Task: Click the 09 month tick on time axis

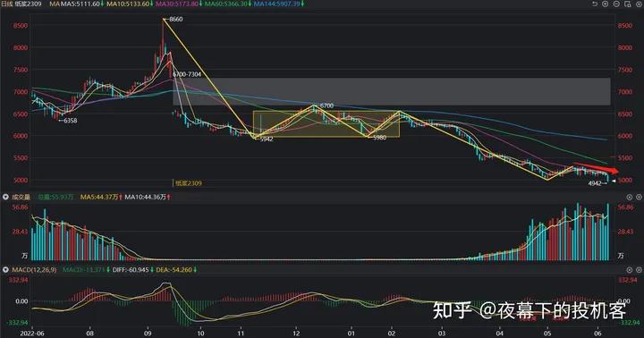Action: click(148, 334)
